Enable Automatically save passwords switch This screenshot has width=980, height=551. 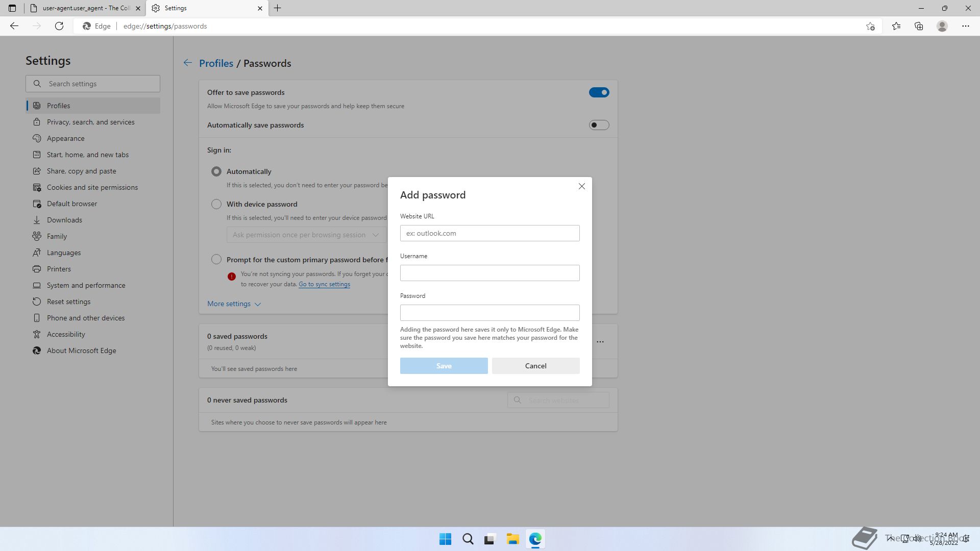599,125
